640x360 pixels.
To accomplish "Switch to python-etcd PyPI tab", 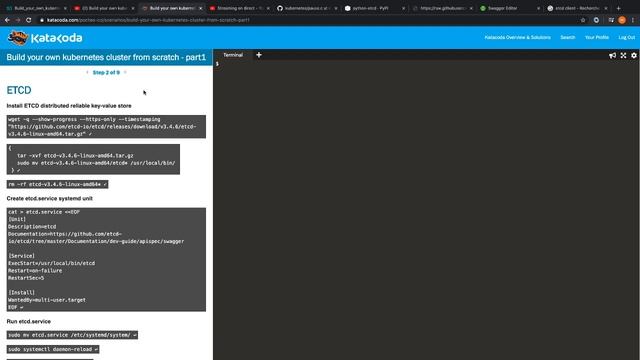I will [x=375, y=8].
